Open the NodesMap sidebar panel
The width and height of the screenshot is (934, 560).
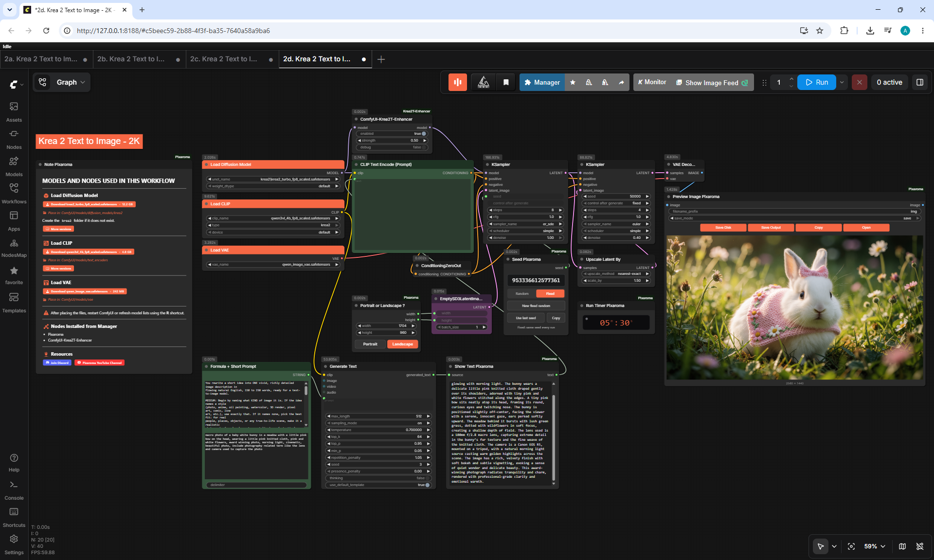(14, 248)
